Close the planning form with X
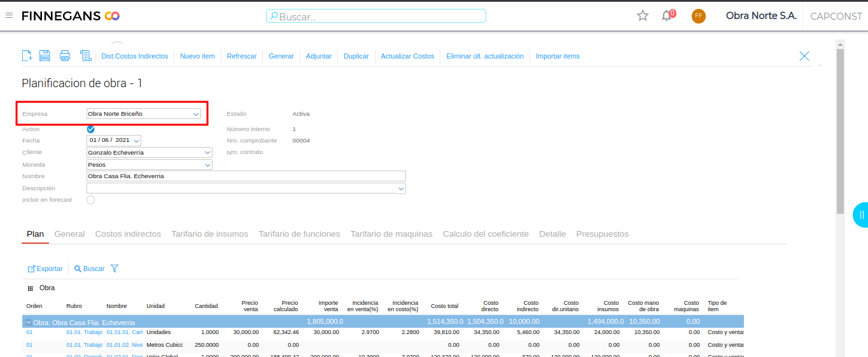 804,56
